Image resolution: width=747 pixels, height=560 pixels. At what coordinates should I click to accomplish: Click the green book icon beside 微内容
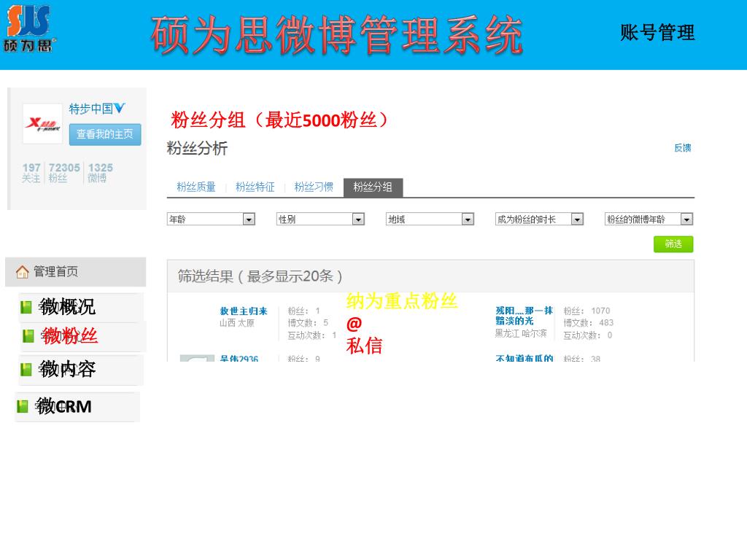click(26, 369)
